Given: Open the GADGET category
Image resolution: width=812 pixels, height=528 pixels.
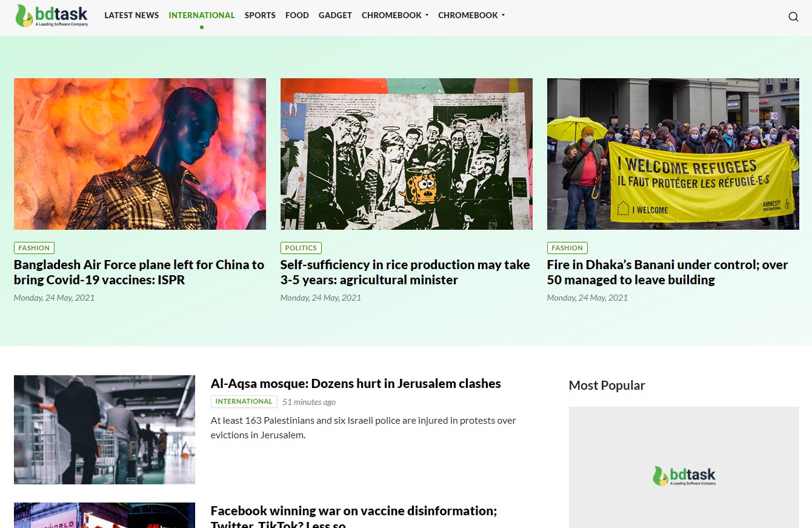Looking at the screenshot, I should 335,15.
